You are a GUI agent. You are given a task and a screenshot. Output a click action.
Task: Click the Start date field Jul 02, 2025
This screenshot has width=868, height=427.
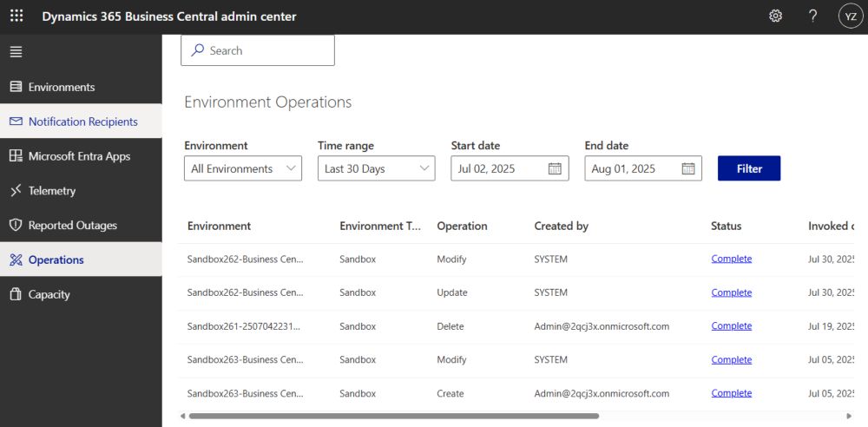tap(510, 168)
